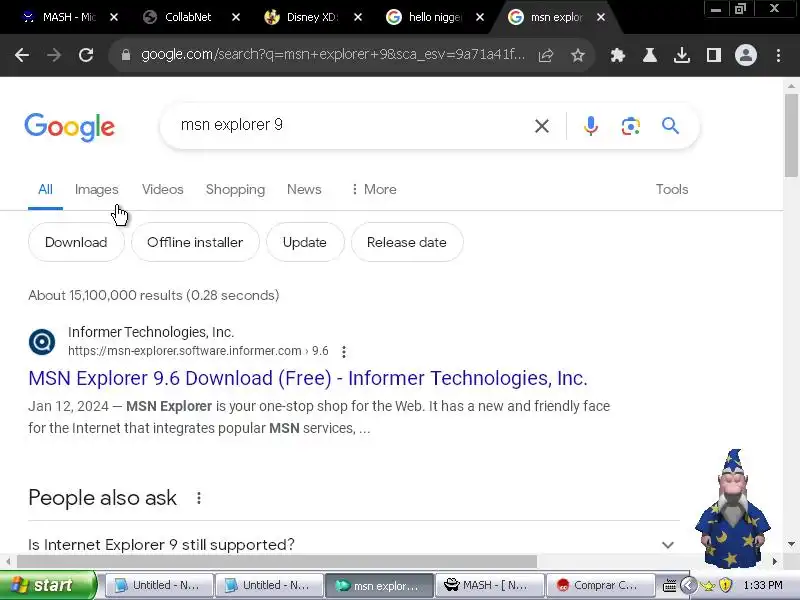This screenshot has width=800, height=600.
Task: Open the Videos search tab
Action: 162,189
